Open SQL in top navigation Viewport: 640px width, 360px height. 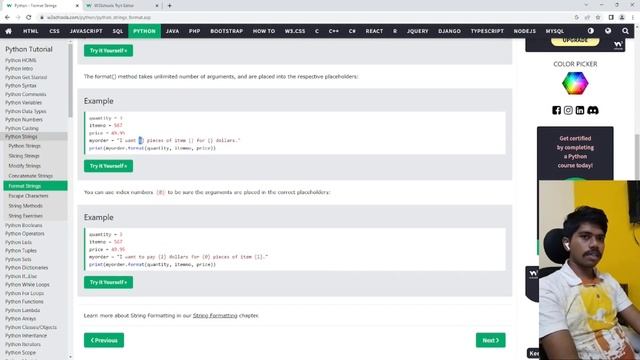[x=118, y=31]
